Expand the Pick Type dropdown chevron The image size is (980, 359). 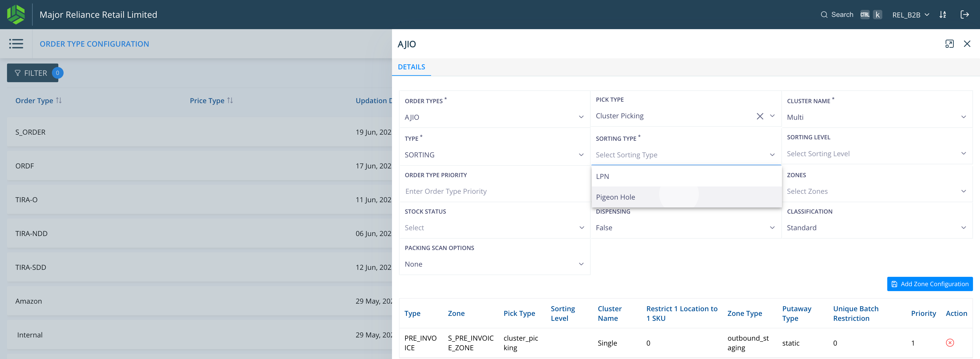tap(772, 116)
